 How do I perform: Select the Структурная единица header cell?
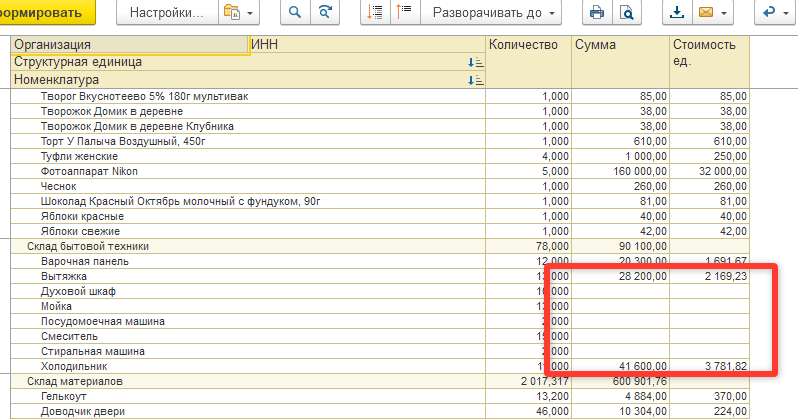248,62
